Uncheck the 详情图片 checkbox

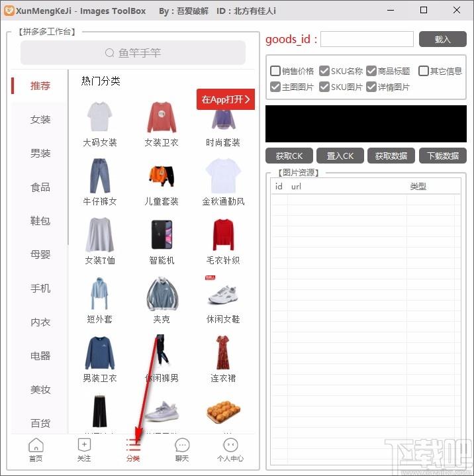(371, 87)
